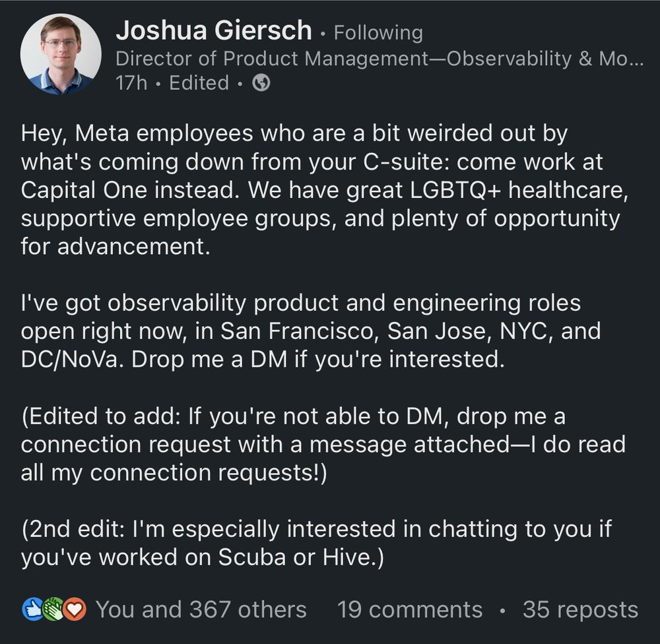Open the You and 367 others reactions list
Viewport: 660px width, 644px height.
coord(201,609)
